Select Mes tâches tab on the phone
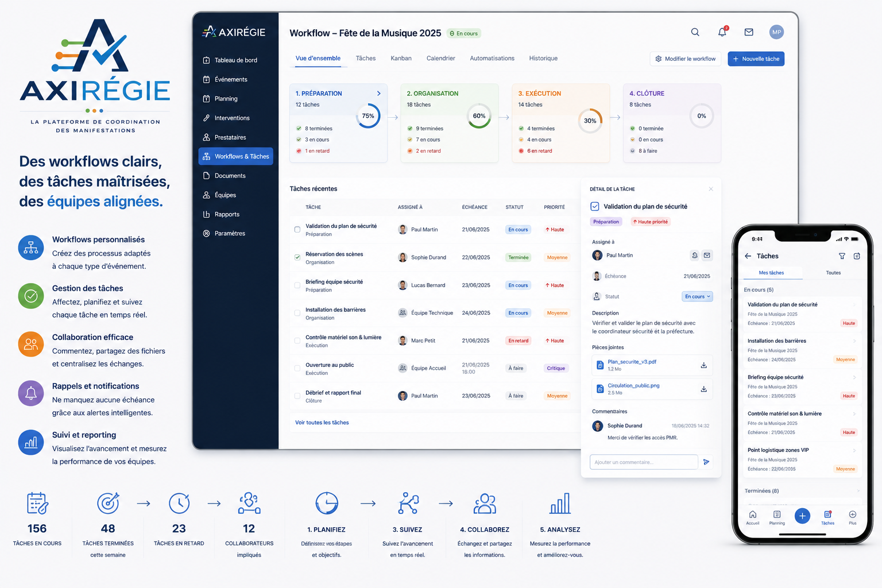Screen dimensions: 882x588 [x=771, y=273]
